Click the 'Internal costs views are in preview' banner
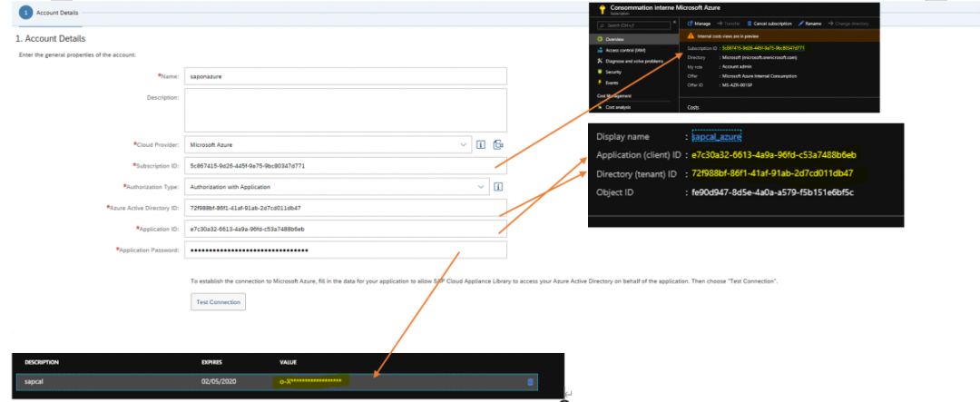This screenshot has width=980, height=402. [779, 35]
